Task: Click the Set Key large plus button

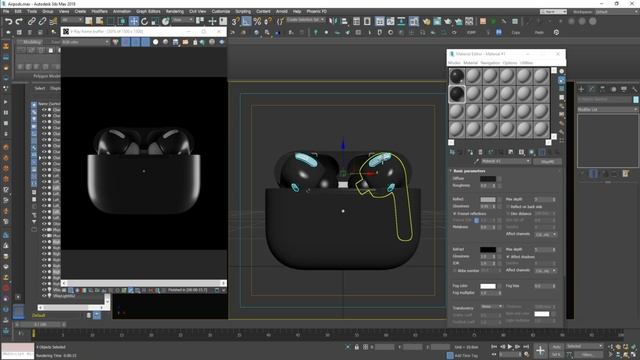Action: 540,350
